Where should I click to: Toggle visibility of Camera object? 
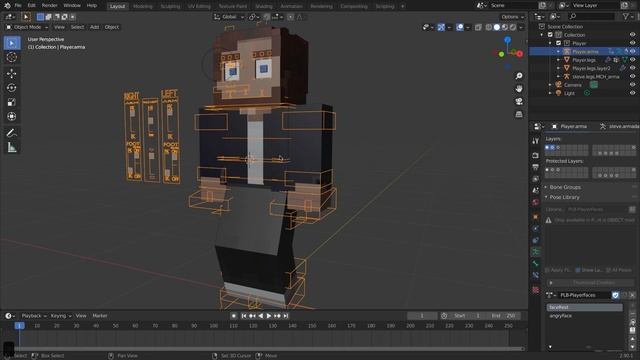[632, 84]
